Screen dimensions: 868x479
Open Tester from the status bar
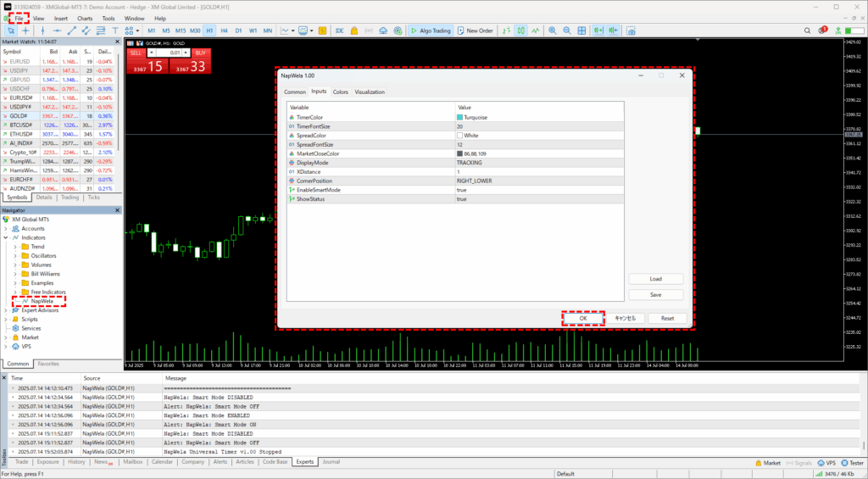pos(852,463)
